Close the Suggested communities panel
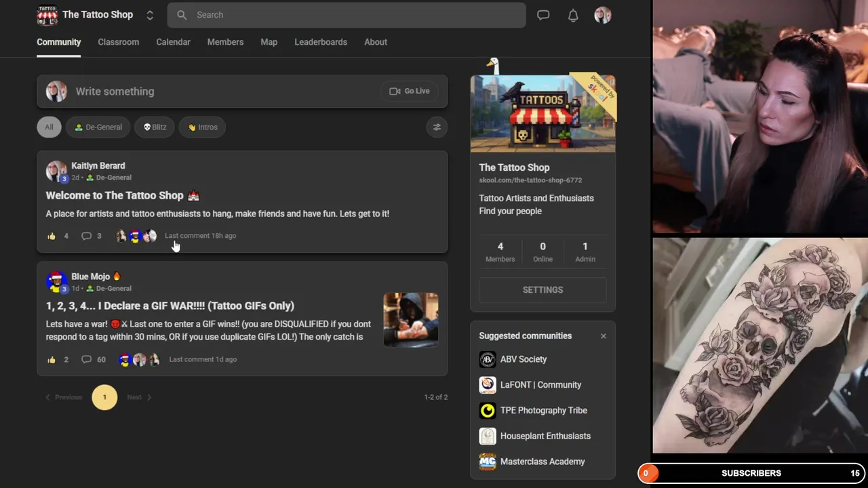Screen dimensions: 868x488 [x=603, y=336]
